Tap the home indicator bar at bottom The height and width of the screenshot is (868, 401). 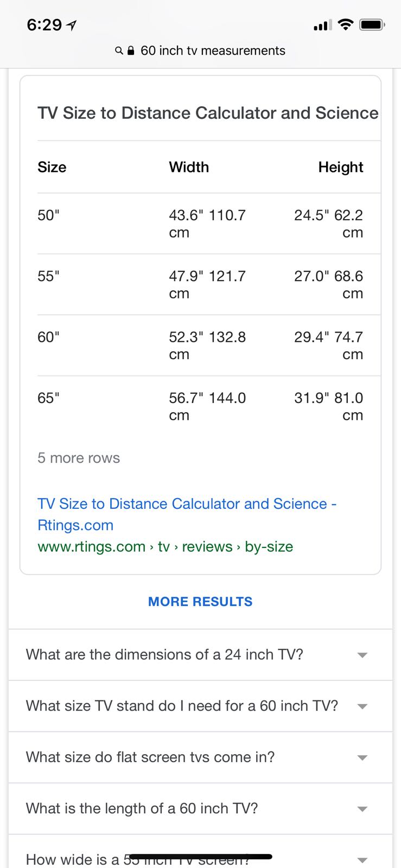(200, 857)
